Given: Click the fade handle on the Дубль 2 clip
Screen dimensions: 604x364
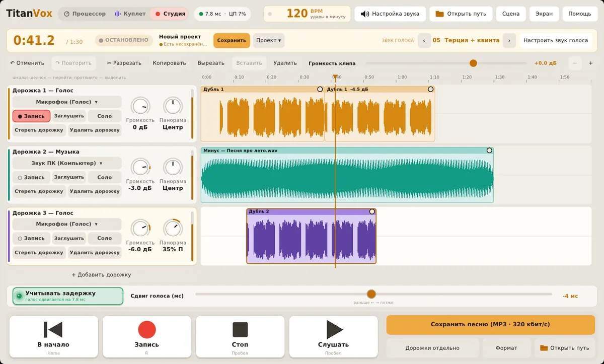Looking at the screenshot, I should [372, 211].
